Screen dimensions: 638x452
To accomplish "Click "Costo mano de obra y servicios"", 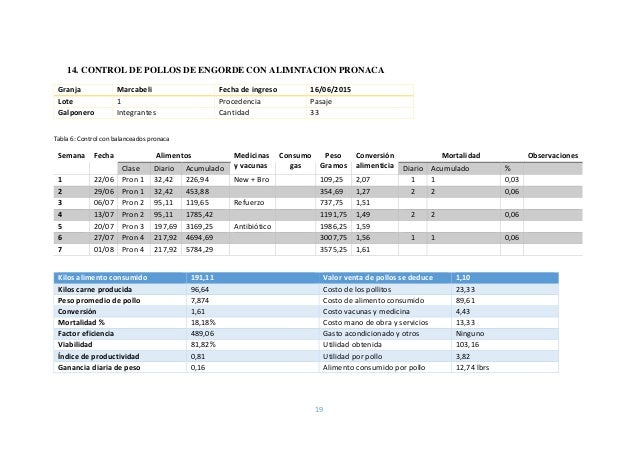I will coord(375,322).
